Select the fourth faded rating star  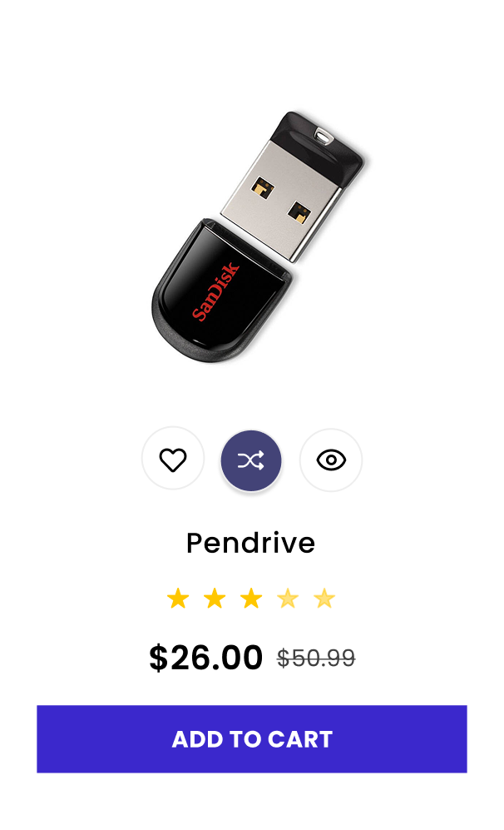[x=288, y=599]
